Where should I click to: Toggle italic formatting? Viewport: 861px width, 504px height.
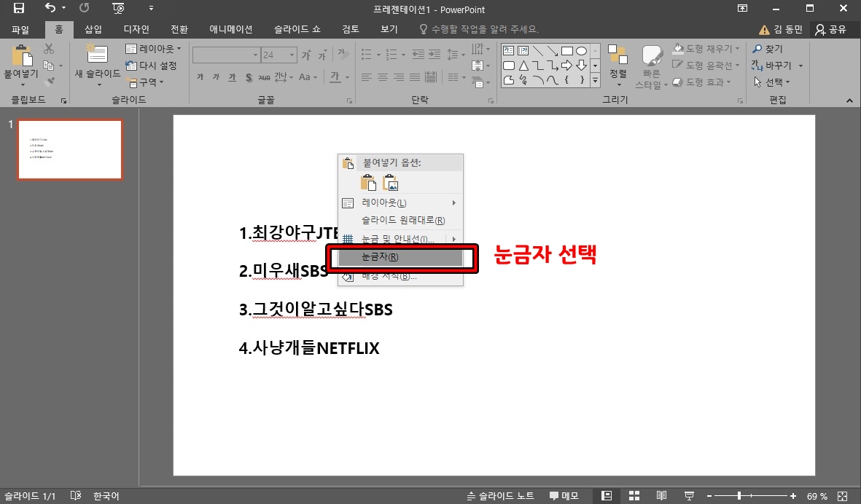(216, 77)
